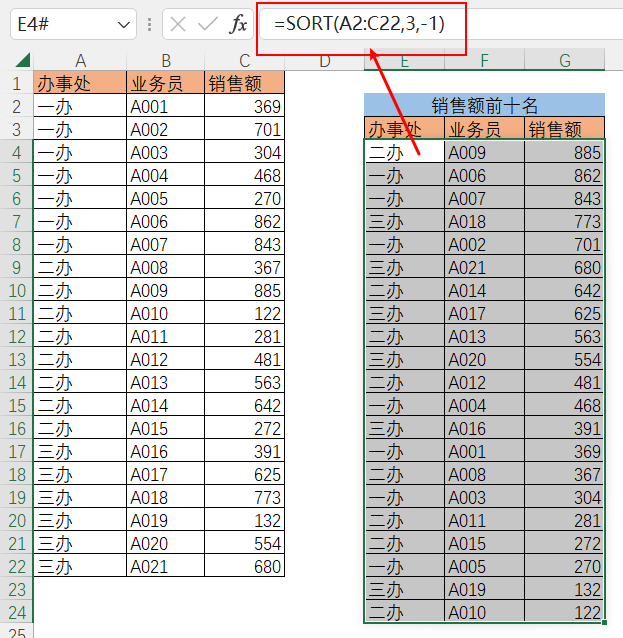
Task: Click the formula bar options dots
Action: tap(149, 25)
